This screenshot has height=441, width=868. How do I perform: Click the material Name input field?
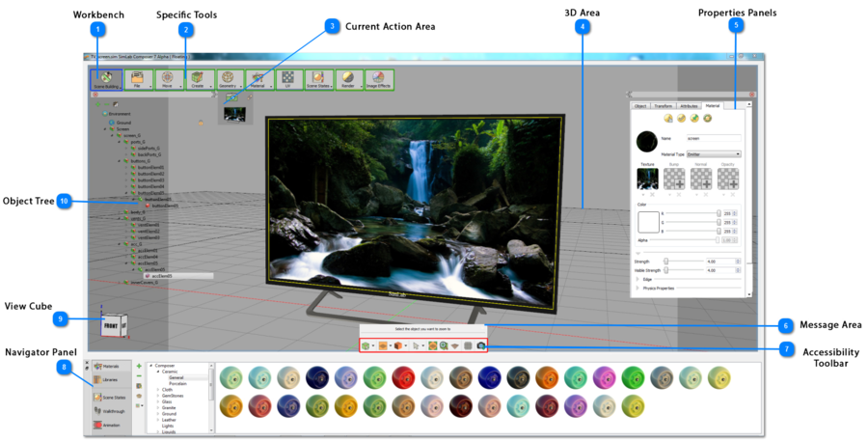coord(713,139)
